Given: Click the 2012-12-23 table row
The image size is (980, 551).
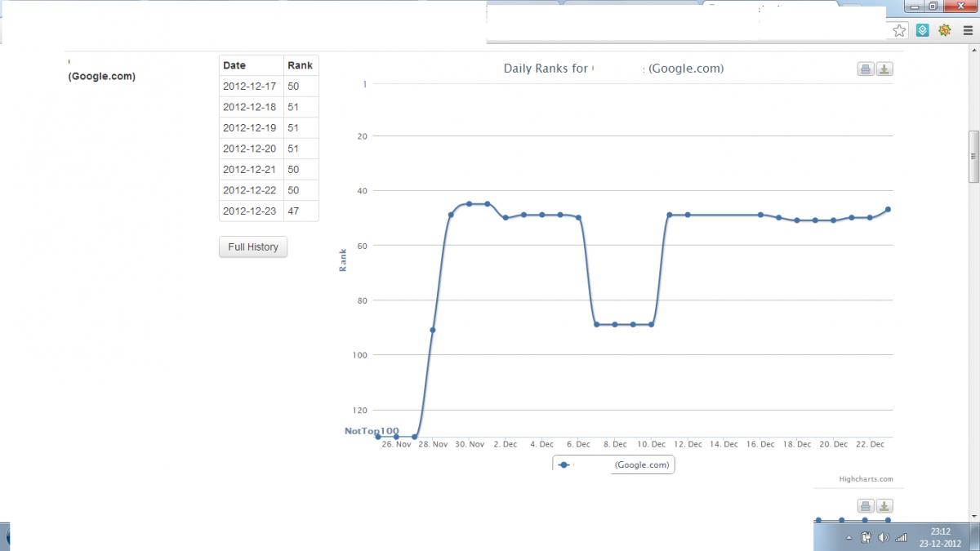Looking at the screenshot, I should click(x=269, y=211).
